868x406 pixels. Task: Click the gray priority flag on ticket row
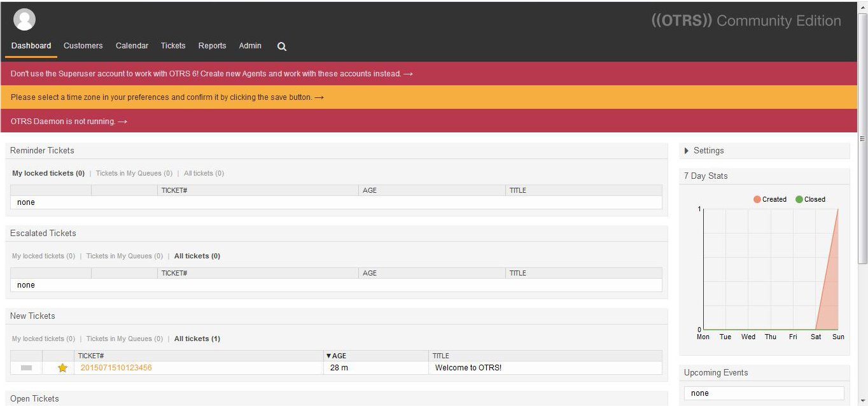pyautogui.click(x=26, y=368)
